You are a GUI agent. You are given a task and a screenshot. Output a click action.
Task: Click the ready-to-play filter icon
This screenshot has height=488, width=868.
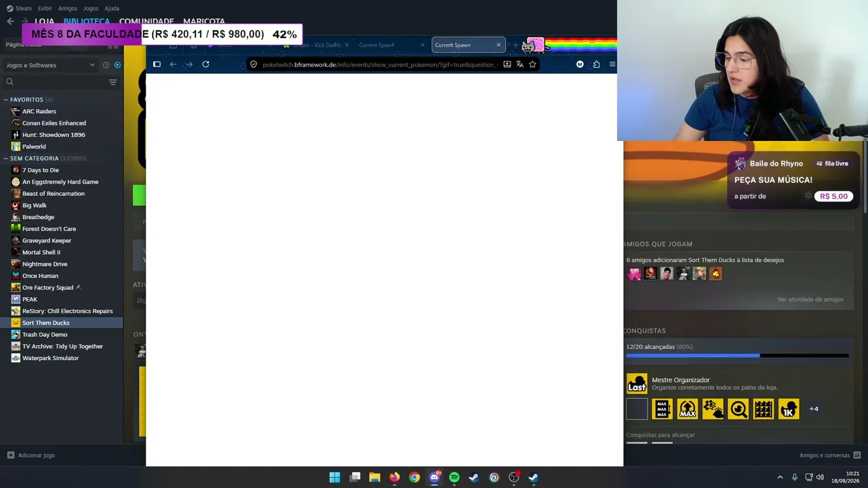pyautogui.click(x=117, y=65)
